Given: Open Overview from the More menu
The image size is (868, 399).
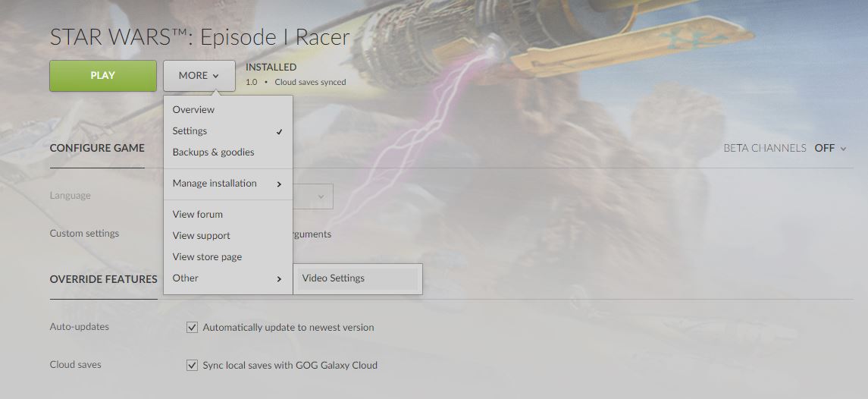Looking at the screenshot, I should [x=228, y=110].
